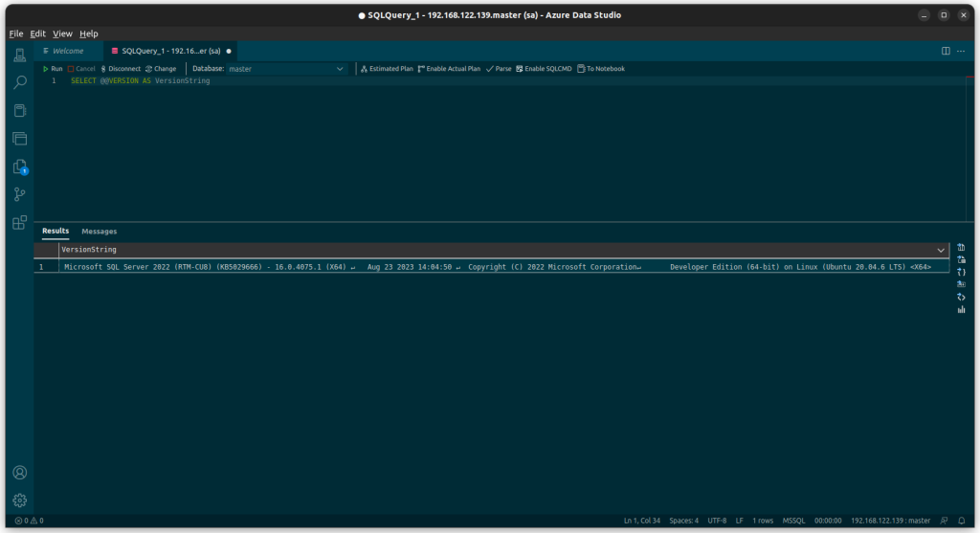Open the Database dropdown showing master

[286, 69]
